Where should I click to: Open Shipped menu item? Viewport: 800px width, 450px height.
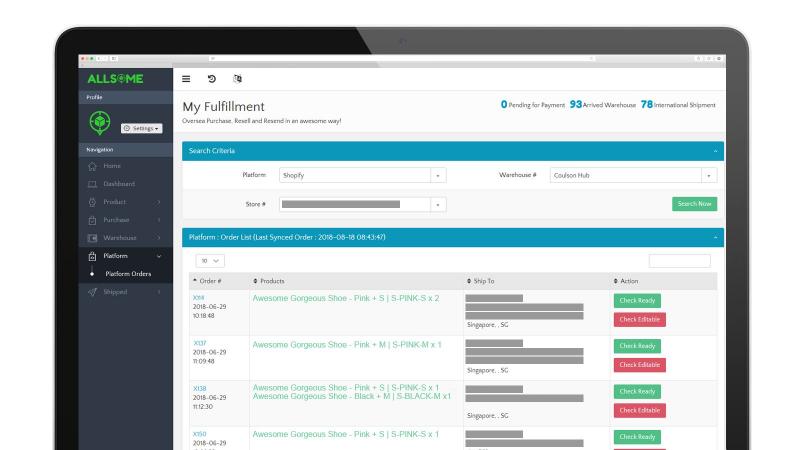pos(115,292)
